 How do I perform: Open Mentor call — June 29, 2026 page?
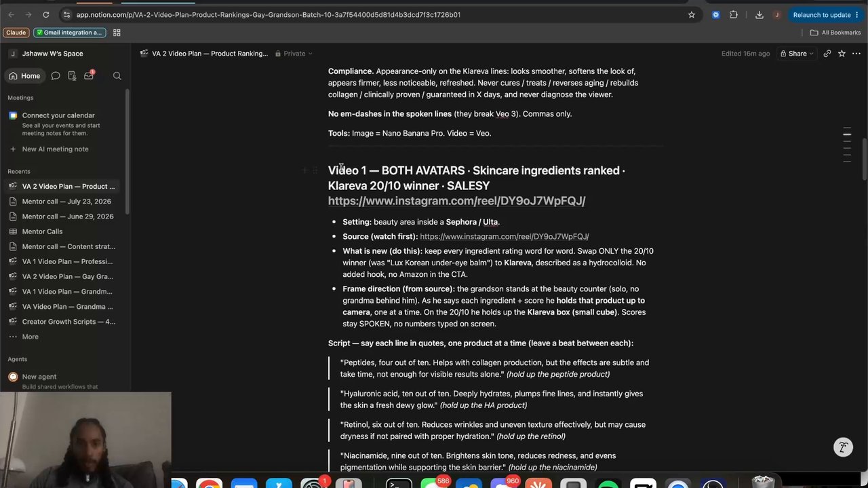pos(66,217)
